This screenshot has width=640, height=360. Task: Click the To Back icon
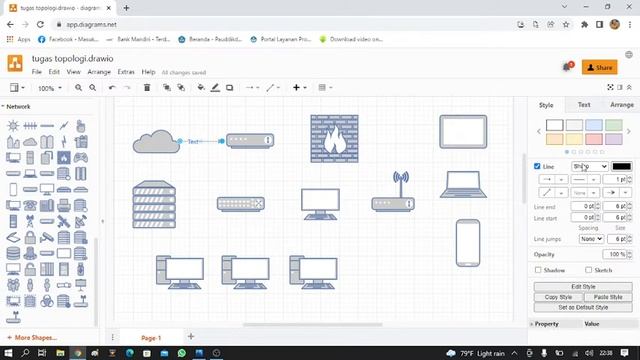pos(181,88)
